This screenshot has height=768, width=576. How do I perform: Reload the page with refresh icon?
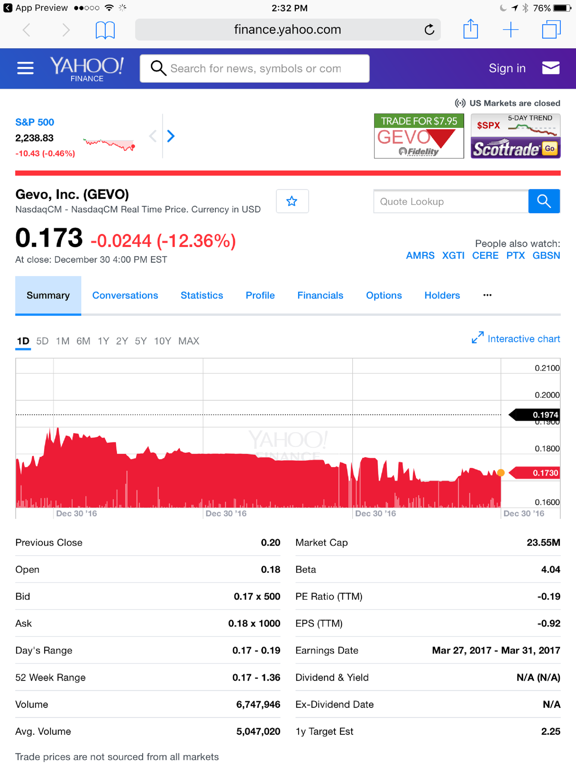429,30
